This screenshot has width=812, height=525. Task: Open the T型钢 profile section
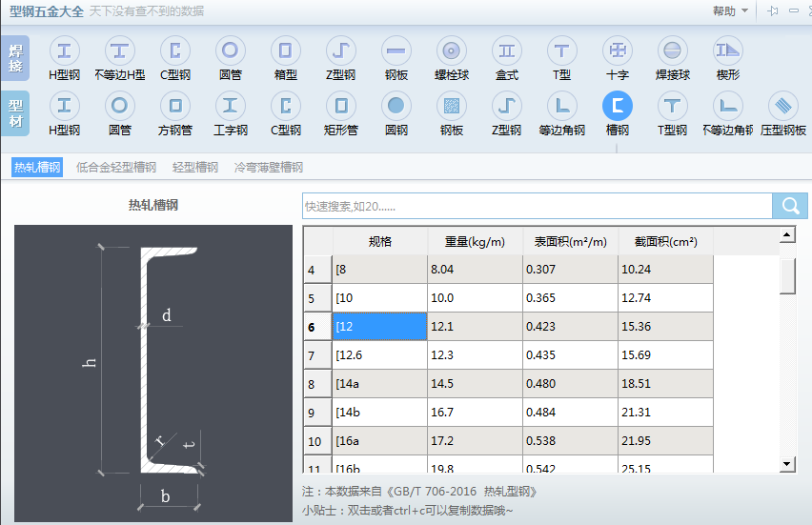672,106
